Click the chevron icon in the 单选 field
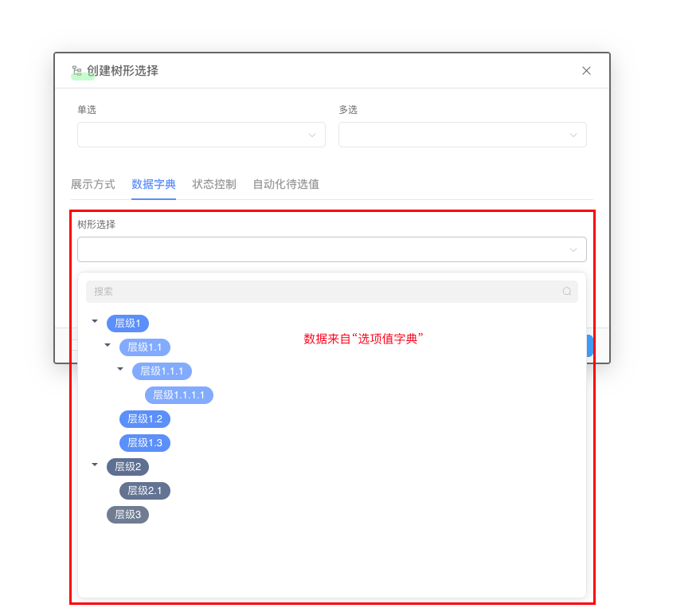 click(x=312, y=135)
